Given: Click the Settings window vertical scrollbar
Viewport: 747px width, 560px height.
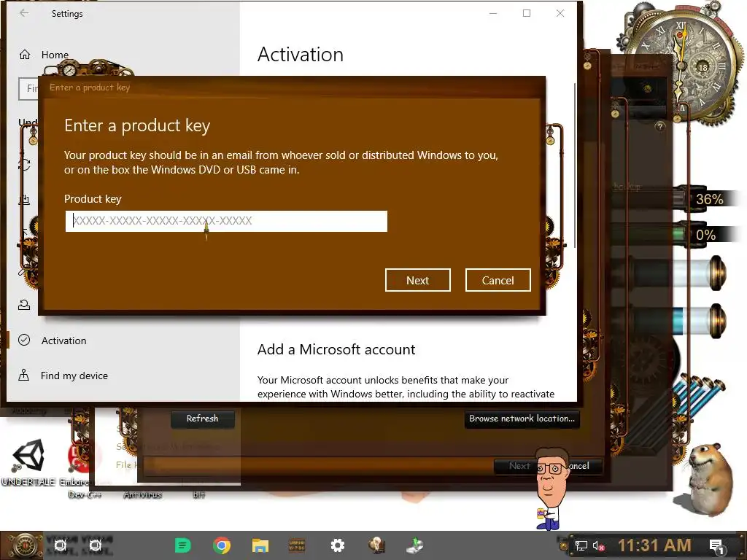Looking at the screenshot, I should (575, 166).
